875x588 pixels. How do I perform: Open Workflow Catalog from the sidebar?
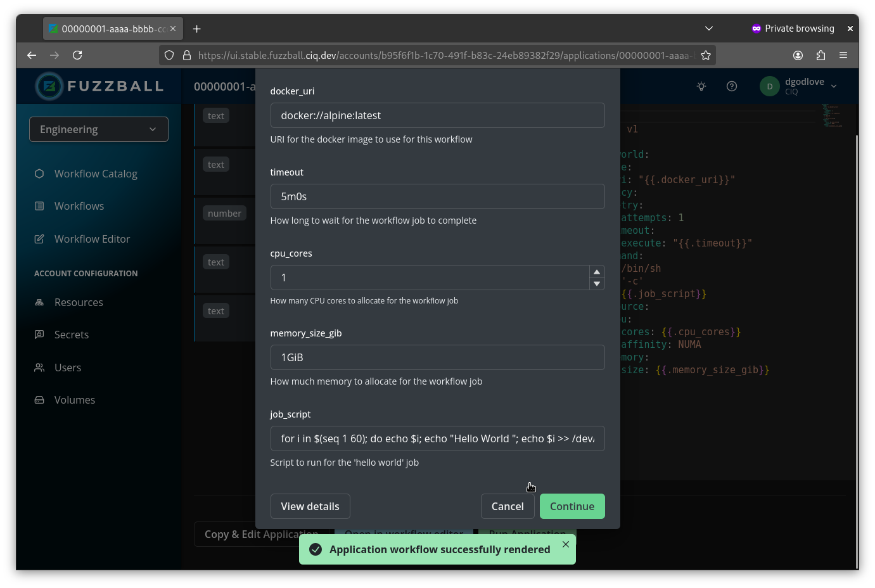tap(94, 173)
